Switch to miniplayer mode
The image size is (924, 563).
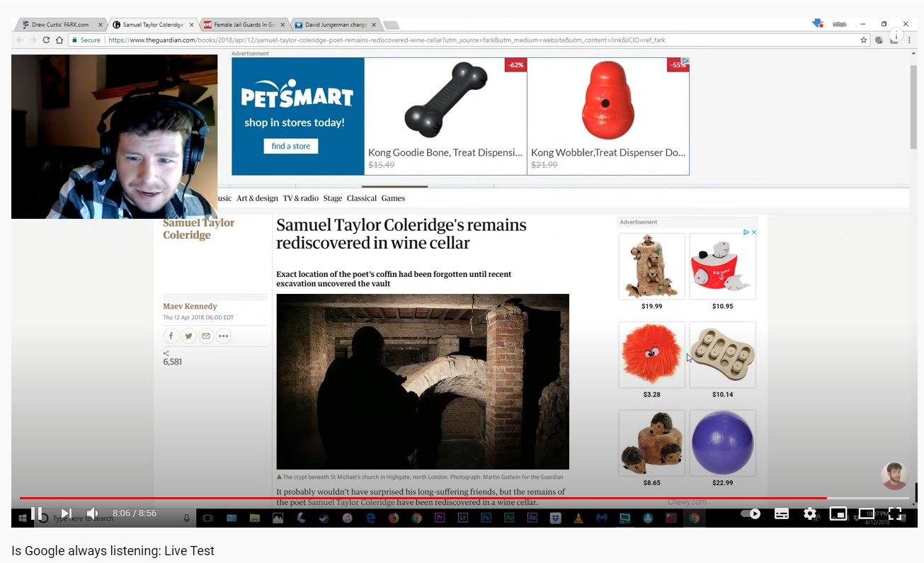[838, 513]
